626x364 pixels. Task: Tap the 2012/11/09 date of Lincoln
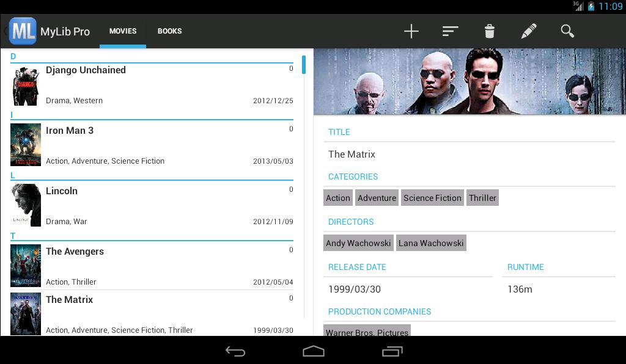point(273,222)
